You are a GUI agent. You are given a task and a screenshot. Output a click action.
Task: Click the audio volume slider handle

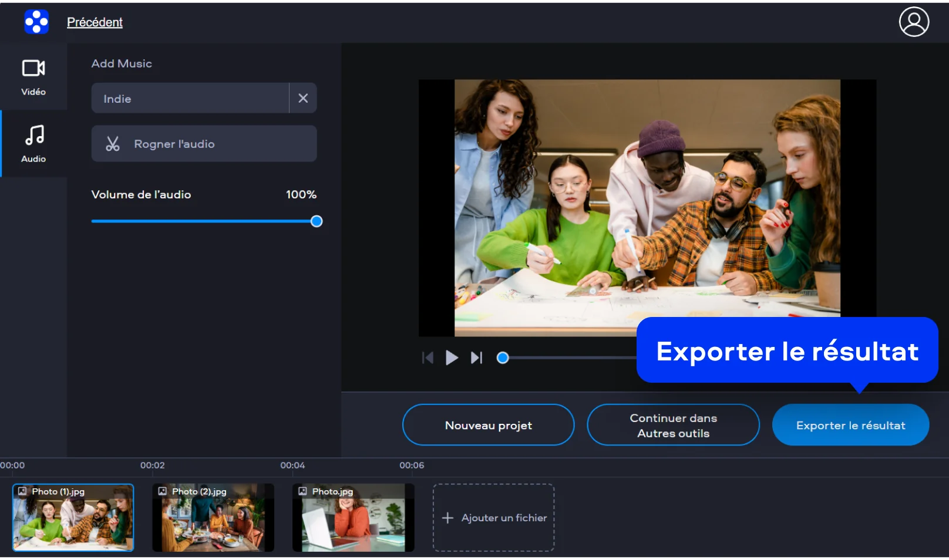click(317, 221)
